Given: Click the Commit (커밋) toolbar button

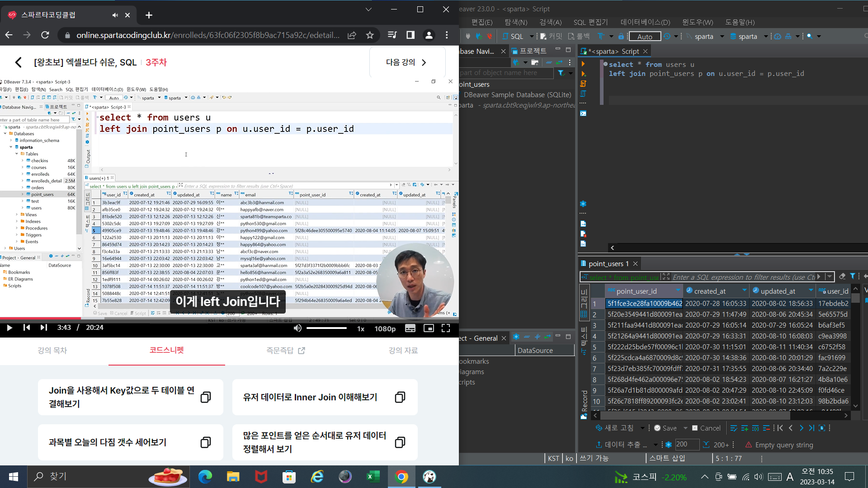Looking at the screenshot, I should tap(552, 36).
